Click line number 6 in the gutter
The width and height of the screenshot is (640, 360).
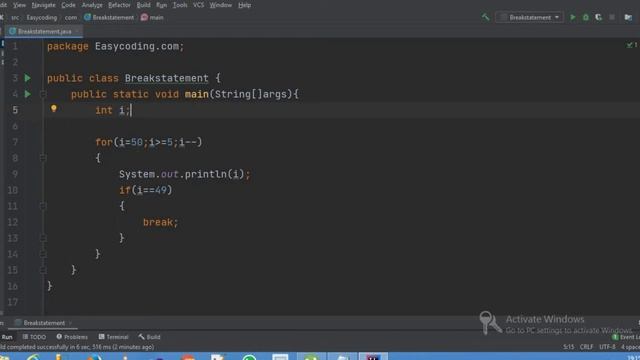(x=15, y=126)
